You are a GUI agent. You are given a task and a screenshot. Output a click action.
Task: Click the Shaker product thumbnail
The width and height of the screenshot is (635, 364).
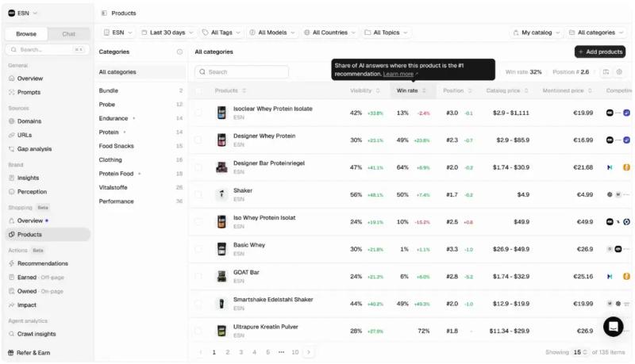point(221,194)
